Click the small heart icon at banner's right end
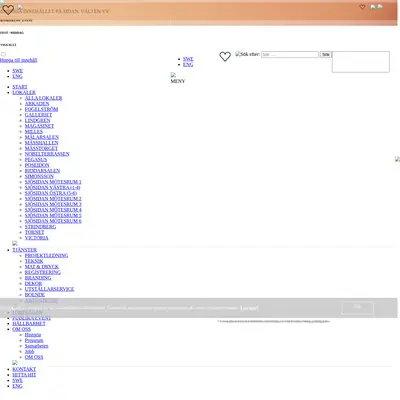The height and width of the screenshot is (400, 400). 362,7
